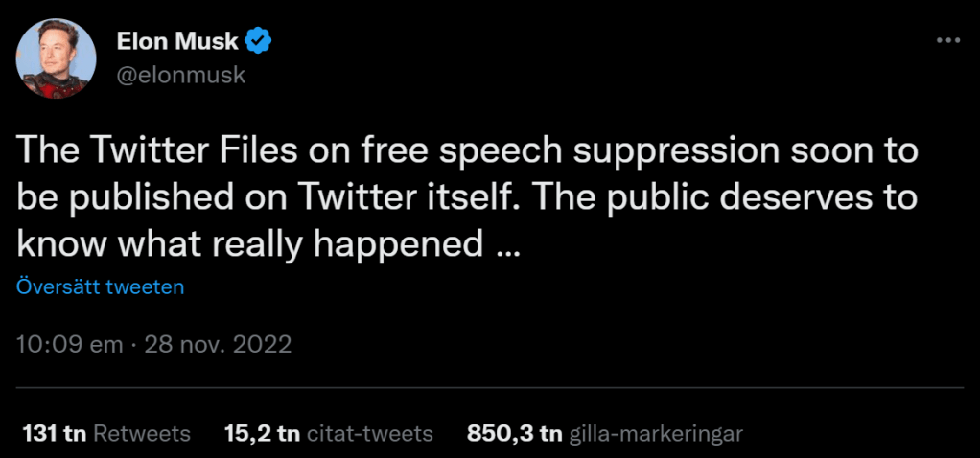Open the citat-tweets label list
Screen dimensions: 980x458
coord(369,433)
